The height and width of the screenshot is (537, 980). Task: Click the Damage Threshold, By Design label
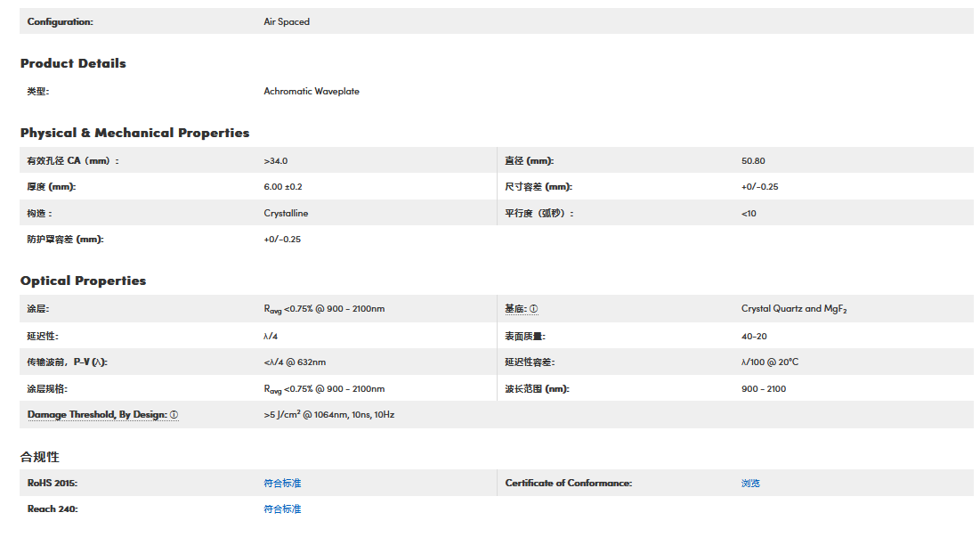98,414
